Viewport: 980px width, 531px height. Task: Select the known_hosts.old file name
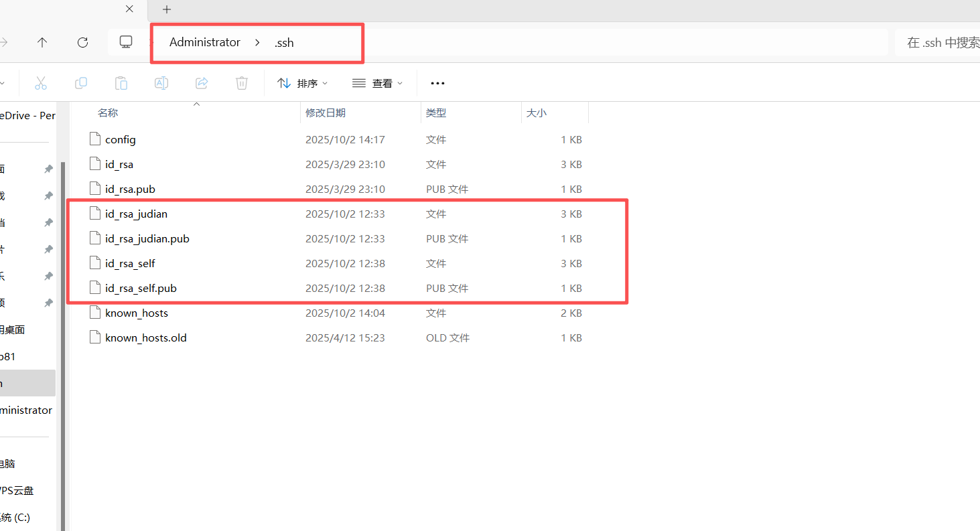click(146, 337)
